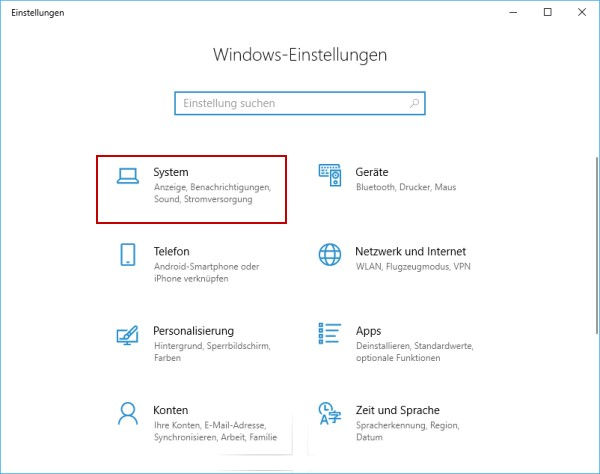Open the Konten person icon
Image resolution: width=600 pixels, height=474 pixels.
127,413
